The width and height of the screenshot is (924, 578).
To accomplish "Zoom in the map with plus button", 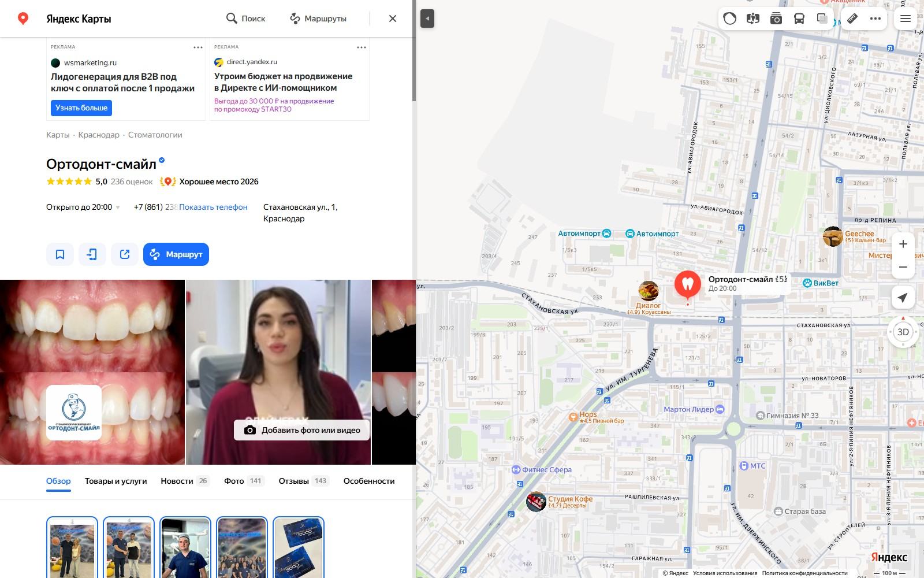I will [903, 244].
